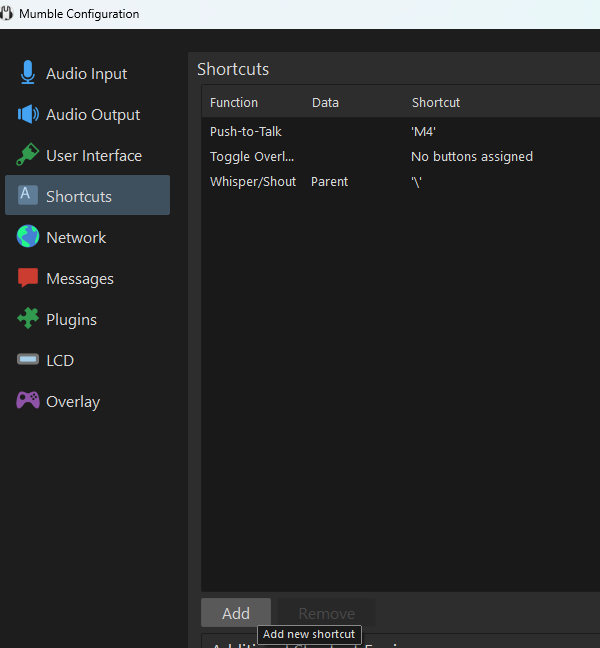Click the Audio Output speaker icon

point(28,114)
